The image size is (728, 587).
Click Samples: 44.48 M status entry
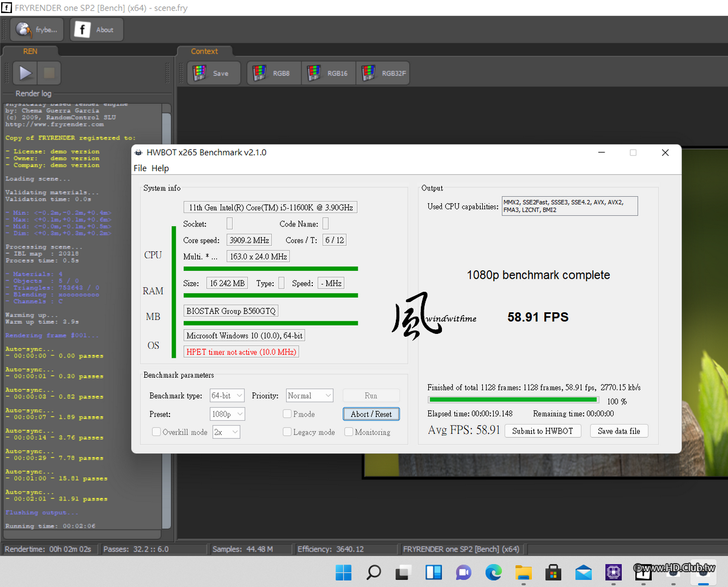(251, 549)
